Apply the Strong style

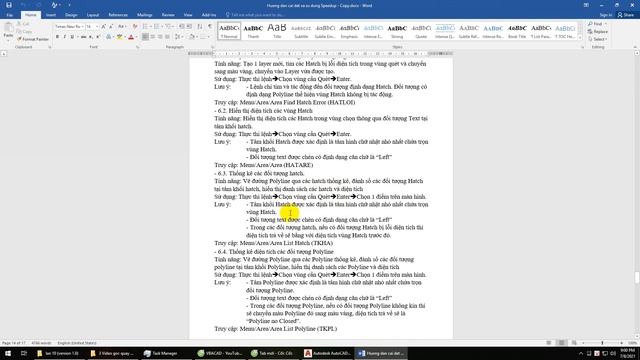pyautogui.click(x=397, y=31)
